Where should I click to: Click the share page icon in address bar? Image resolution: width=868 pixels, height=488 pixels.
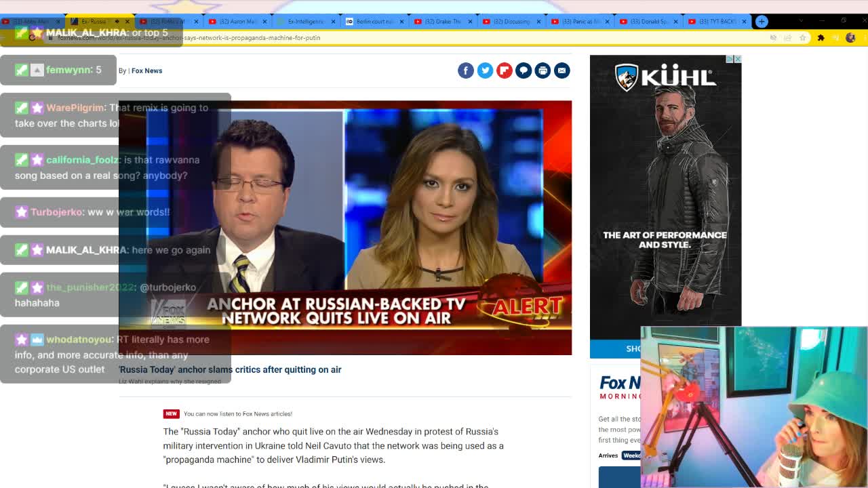[x=788, y=38]
